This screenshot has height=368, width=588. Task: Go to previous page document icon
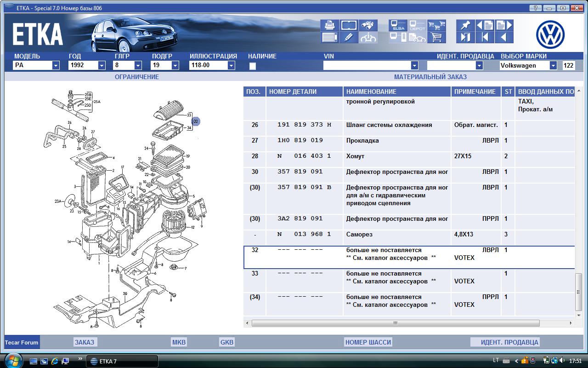pyautogui.click(x=485, y=25)
